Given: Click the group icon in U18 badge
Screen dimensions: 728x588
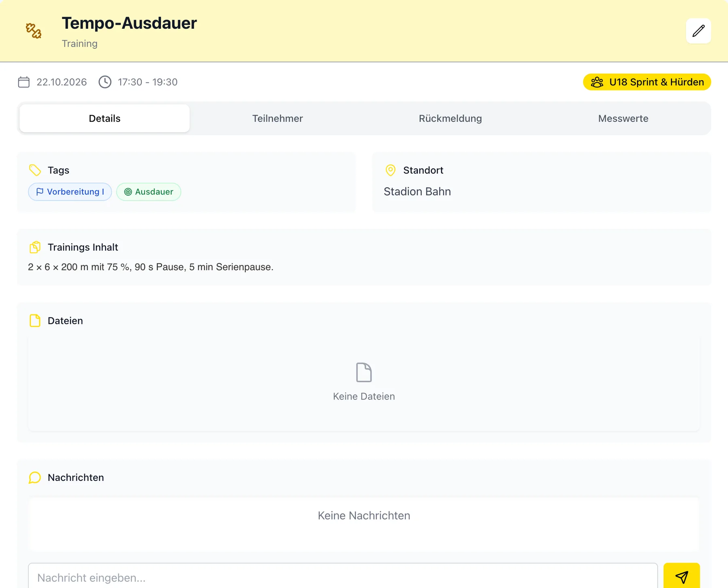Looking at the screenshot, I should (597, 82).
